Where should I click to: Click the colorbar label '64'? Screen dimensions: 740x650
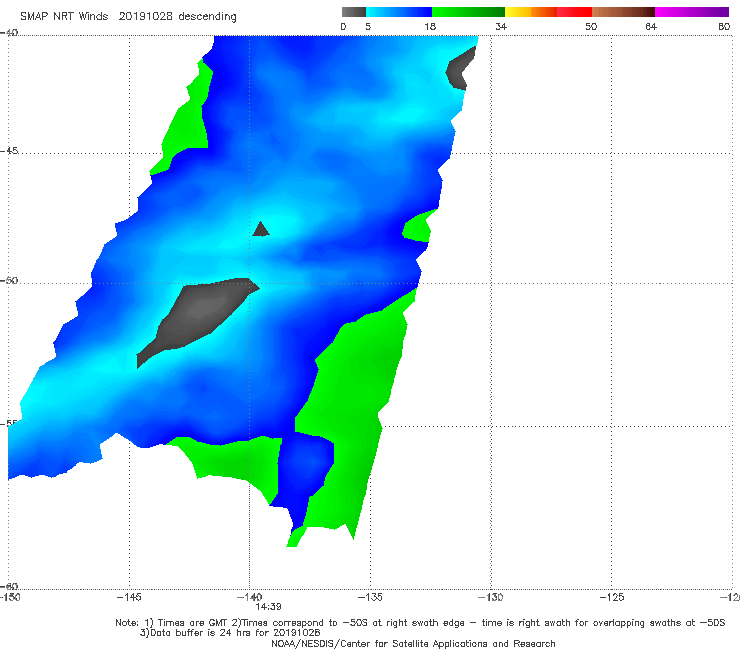point(651,27)
